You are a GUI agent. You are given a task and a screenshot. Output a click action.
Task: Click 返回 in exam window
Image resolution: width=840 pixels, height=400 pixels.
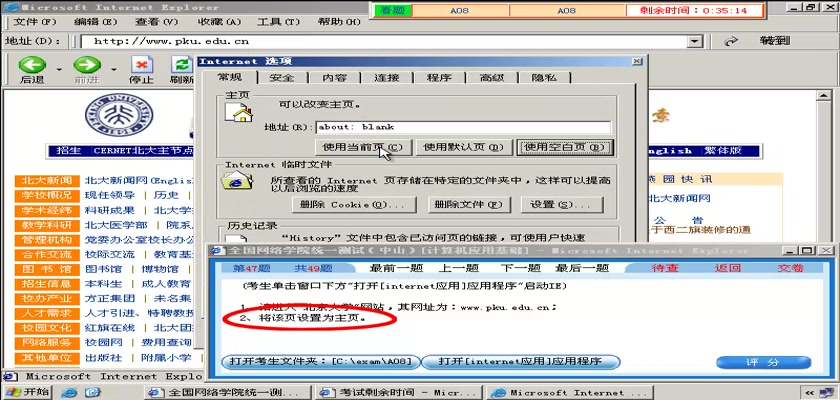728,268
